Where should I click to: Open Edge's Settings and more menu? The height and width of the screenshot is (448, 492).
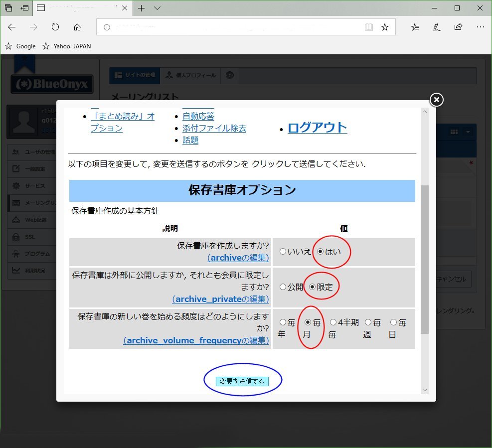click(480, 27)
